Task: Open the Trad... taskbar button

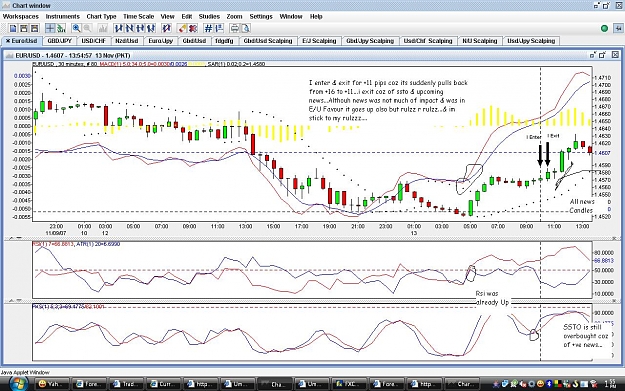Action: tap(126, 384)
